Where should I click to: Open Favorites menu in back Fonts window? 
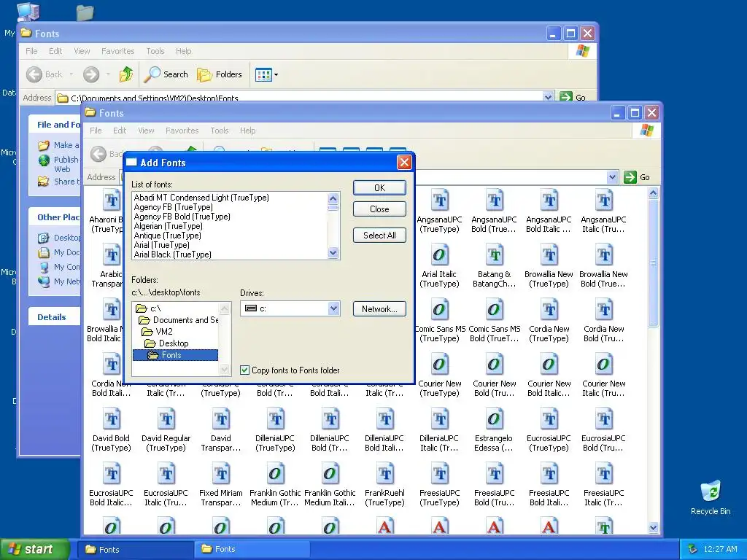(117, 51)
